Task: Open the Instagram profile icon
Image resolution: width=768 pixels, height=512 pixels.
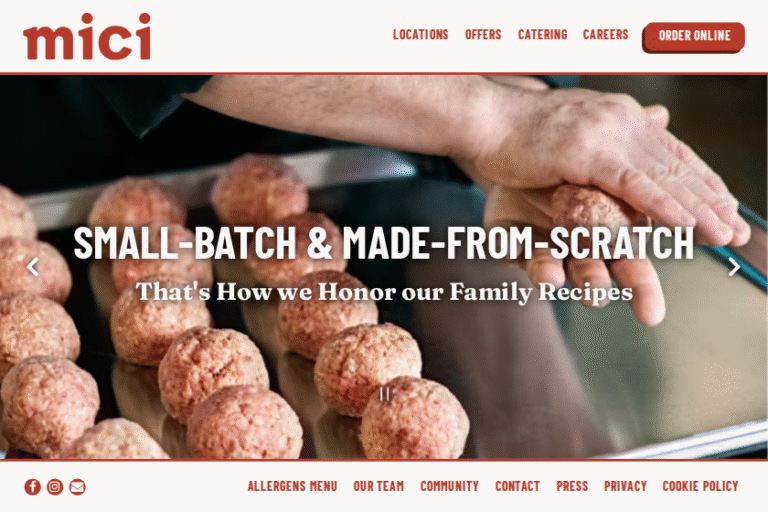Action: (x=55, y=487)
